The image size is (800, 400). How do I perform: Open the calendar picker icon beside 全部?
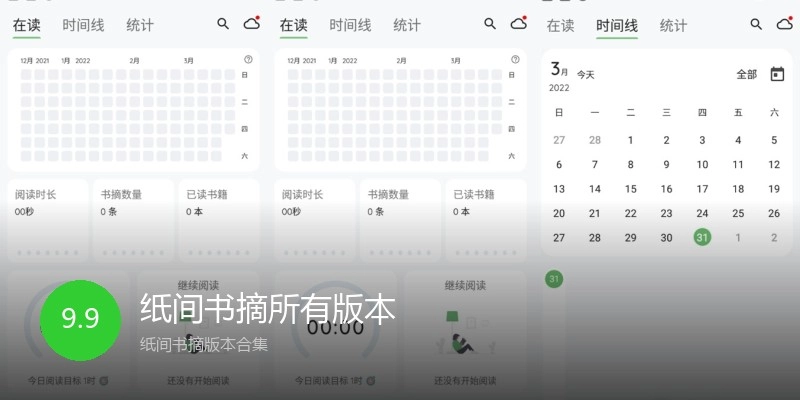point(777,74)
